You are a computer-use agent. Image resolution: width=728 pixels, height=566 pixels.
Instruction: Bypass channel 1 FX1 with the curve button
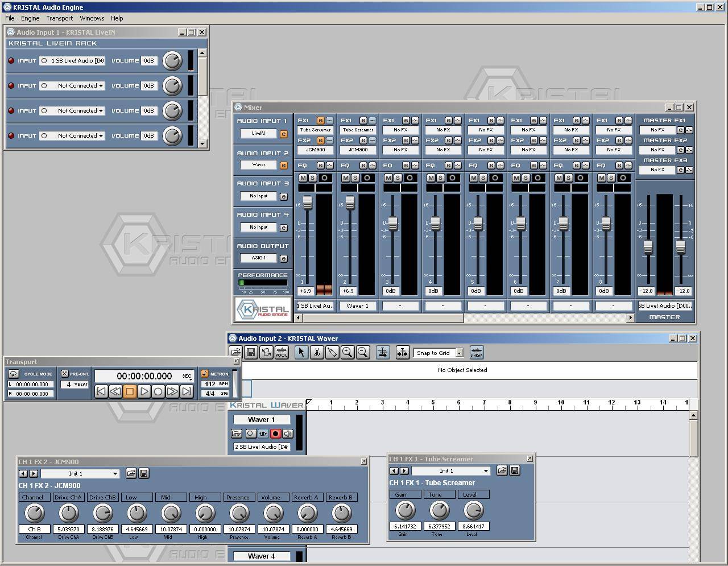[x=329, y=121]
